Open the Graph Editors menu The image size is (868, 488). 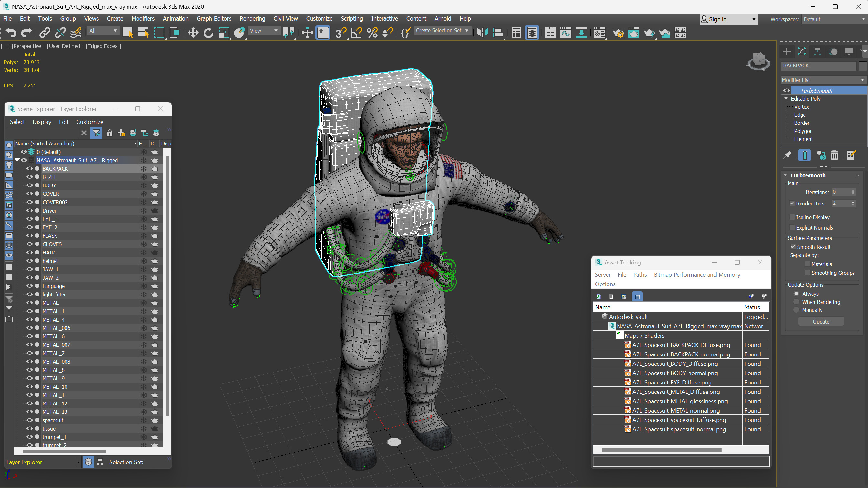[214, 18]
